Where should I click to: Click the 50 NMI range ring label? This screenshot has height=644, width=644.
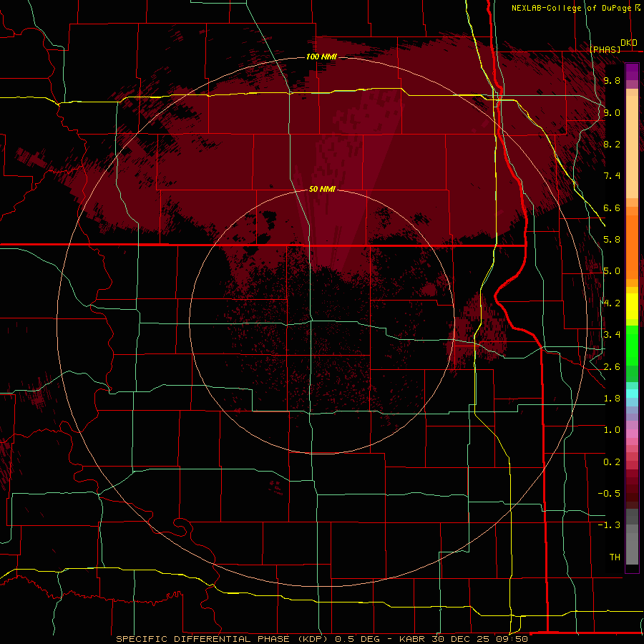322,189
